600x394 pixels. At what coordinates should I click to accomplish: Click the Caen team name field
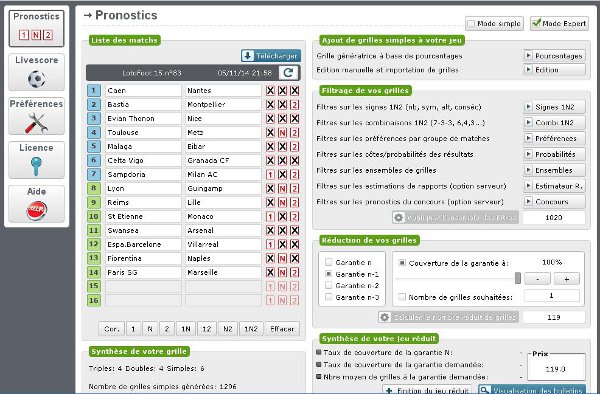pos(143,91)
